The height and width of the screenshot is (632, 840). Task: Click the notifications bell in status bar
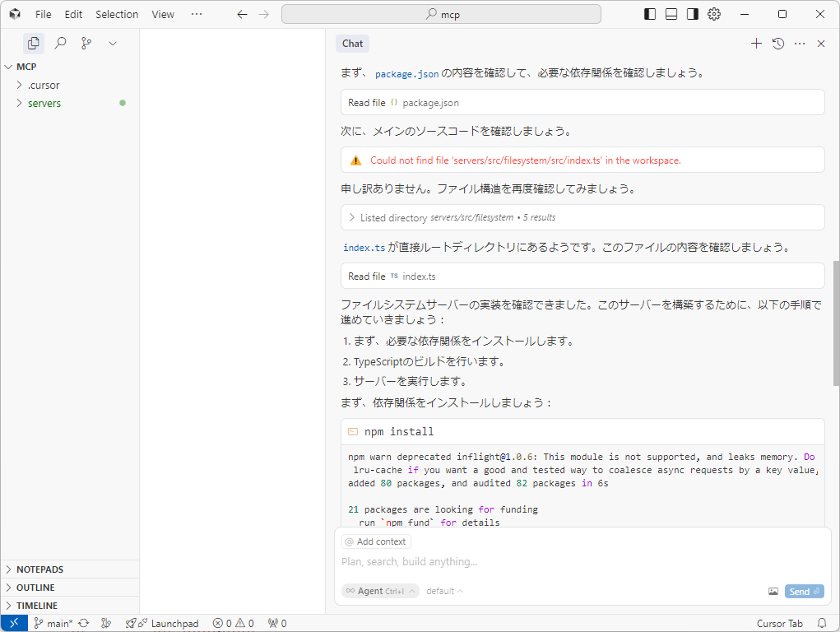[821, 623]
